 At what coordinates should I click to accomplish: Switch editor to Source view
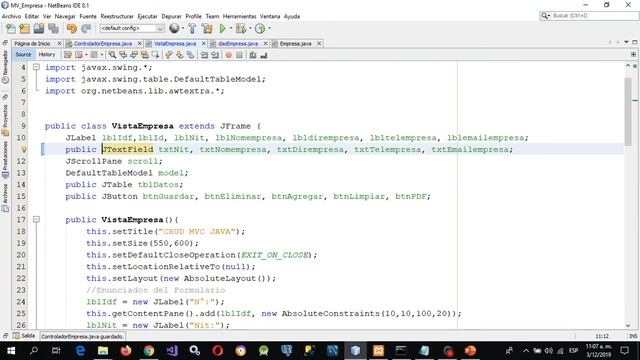click(23, 54)
